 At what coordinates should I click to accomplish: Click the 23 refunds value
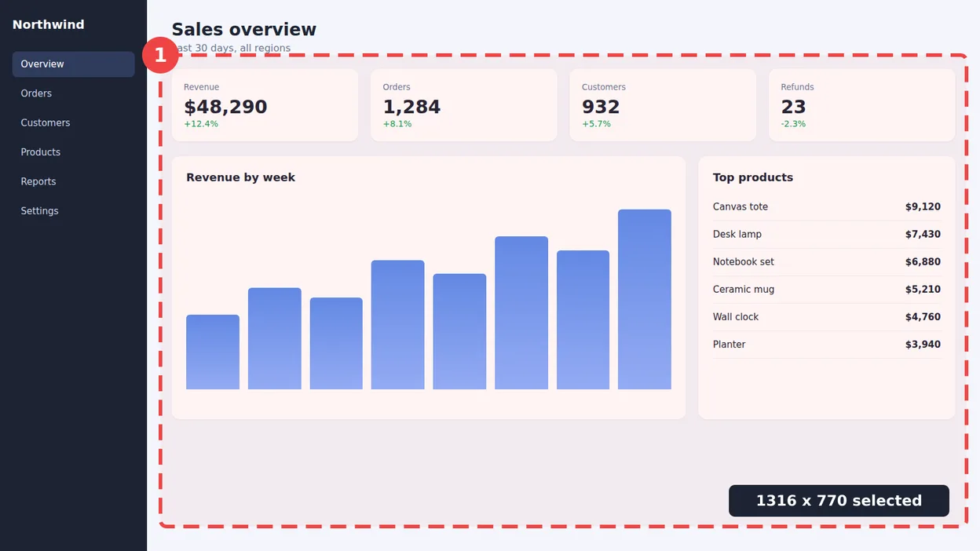(x=793, y=107)
